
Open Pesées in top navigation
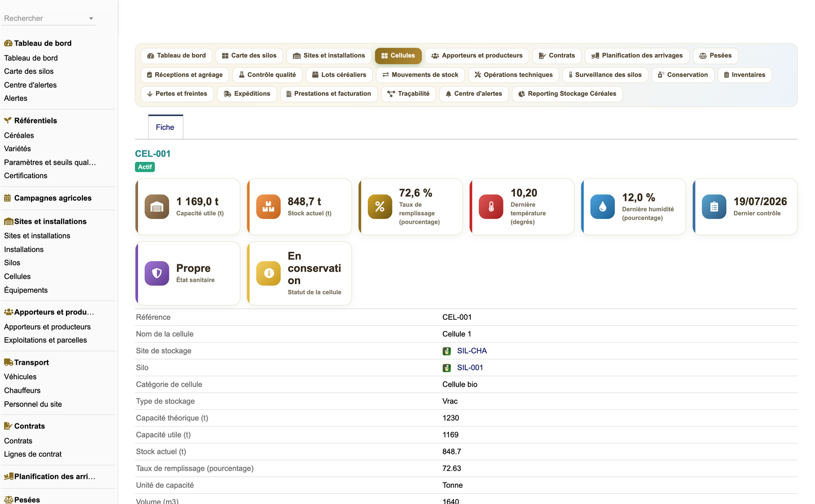tap(716, 56)
